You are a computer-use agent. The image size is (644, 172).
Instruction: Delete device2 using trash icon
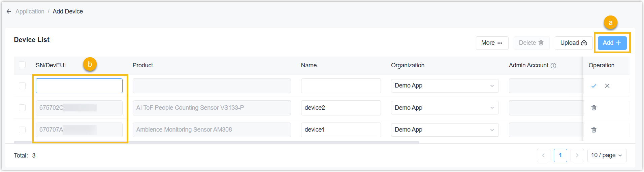594,108
